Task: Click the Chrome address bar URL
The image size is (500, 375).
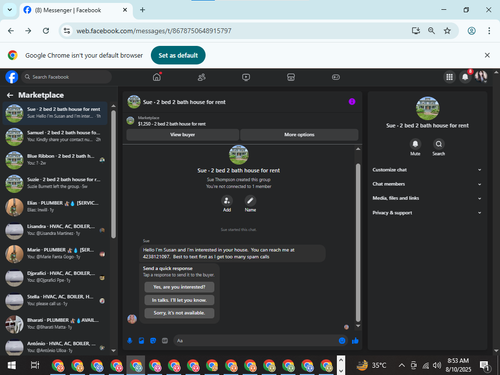Action: pos(154,31)
